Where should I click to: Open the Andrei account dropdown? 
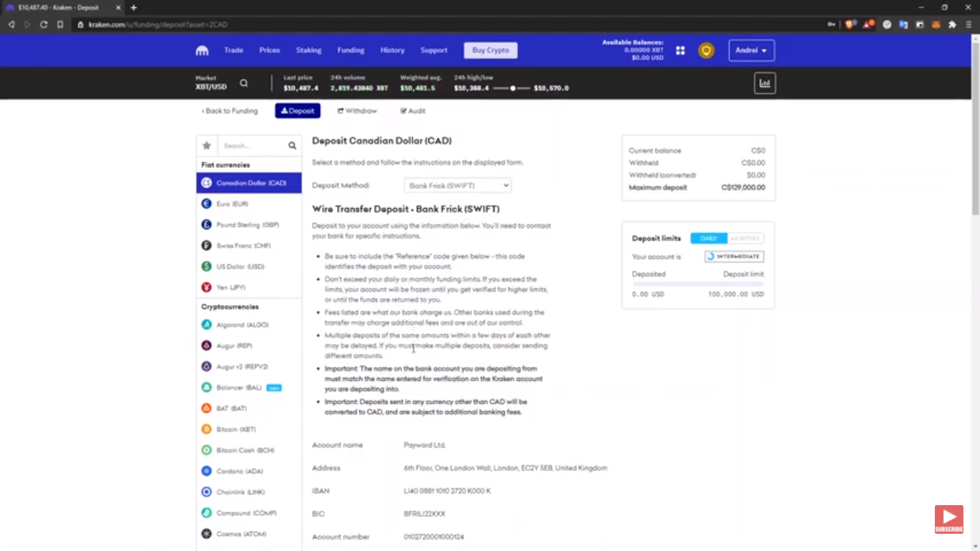point(751,50)
